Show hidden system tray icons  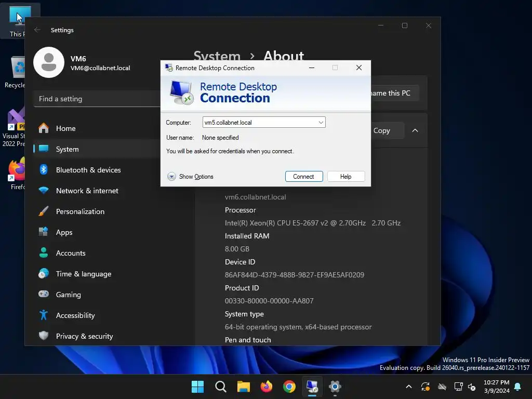click(409, 387)
